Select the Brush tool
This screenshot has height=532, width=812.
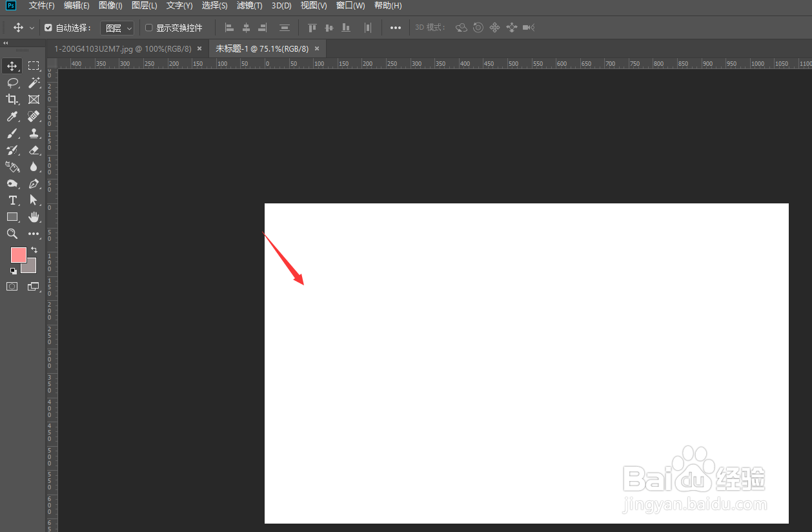(x=12, y=133)
